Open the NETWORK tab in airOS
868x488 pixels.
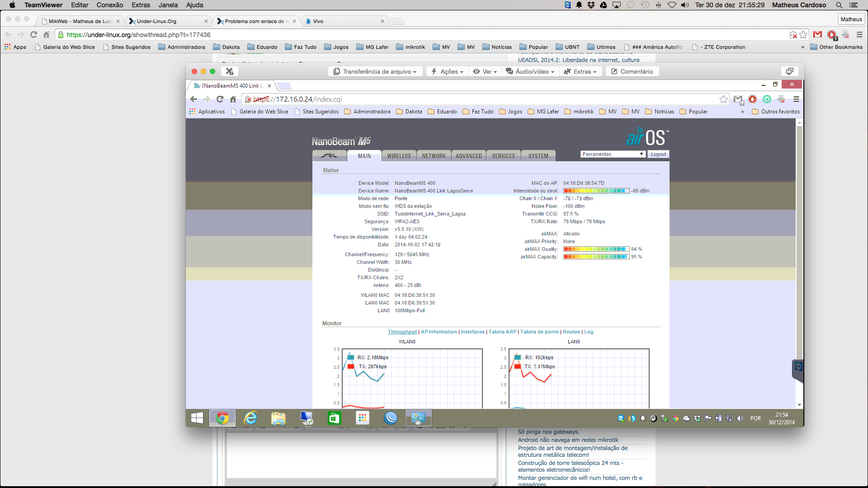(x=434, y=156)
